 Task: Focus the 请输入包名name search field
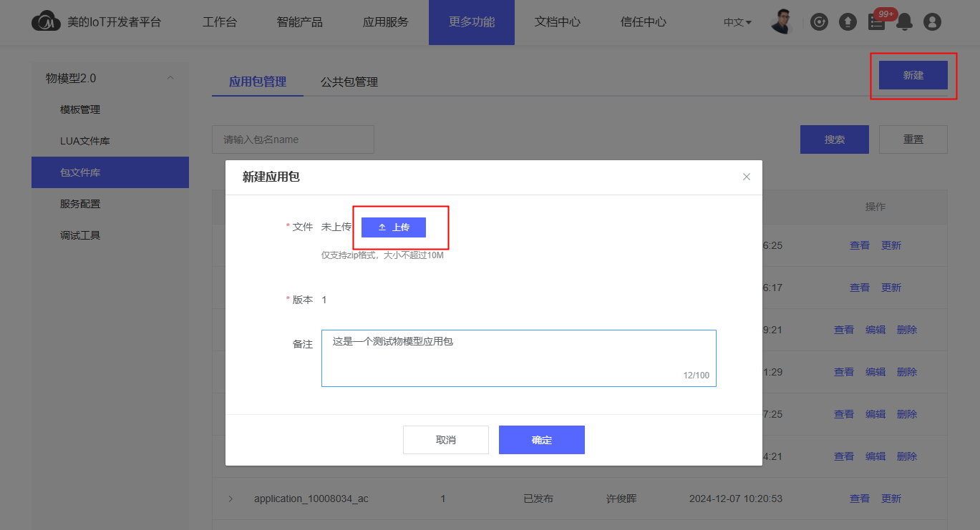tap(293, 139)
